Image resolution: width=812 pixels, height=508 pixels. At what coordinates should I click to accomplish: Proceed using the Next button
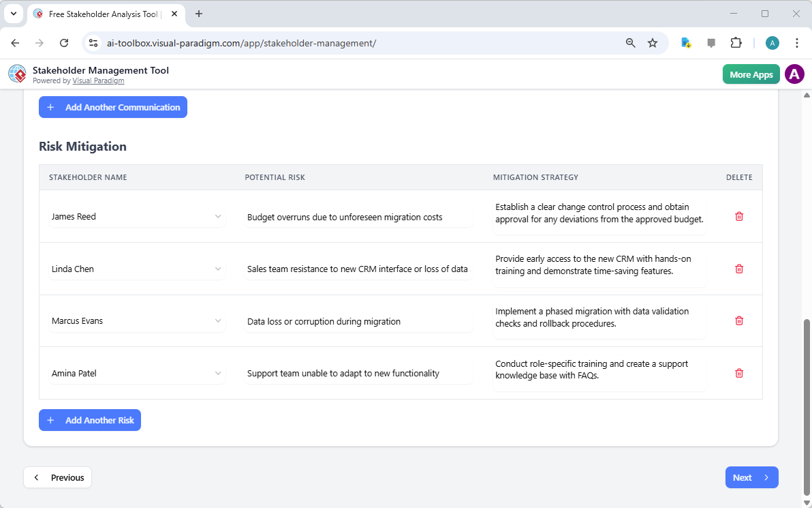click(751, 477)
